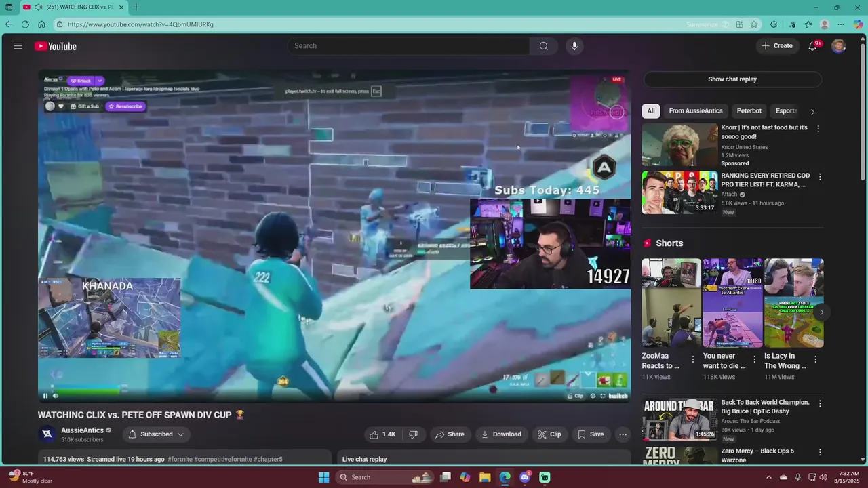Viewport: 868px width, 488px height.
Task: Open options for Knorr sponsored video
Action: click(818, 129)
